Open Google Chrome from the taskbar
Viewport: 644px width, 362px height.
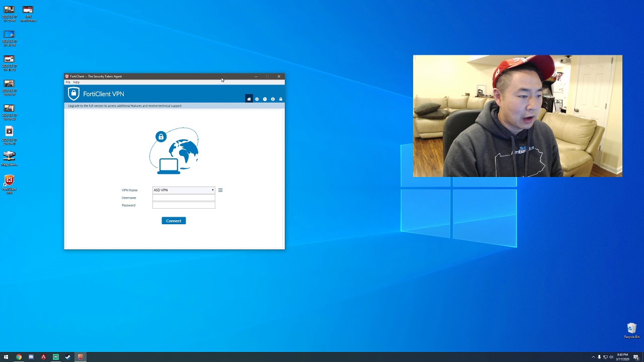pos(19,357)
